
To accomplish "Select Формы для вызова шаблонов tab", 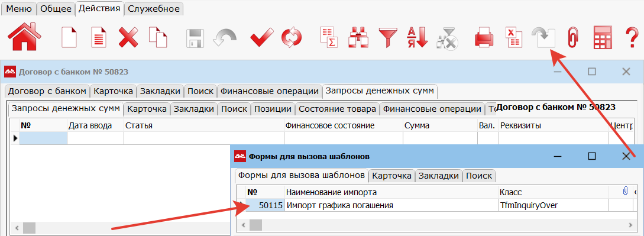I will (x=302, y=175).
